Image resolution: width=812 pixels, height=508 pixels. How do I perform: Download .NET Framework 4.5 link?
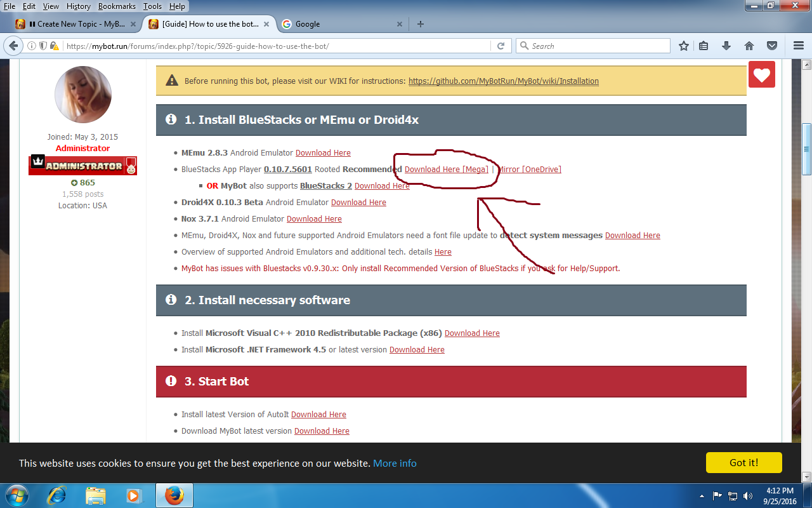pyautogui.click(x=417, y=350)
